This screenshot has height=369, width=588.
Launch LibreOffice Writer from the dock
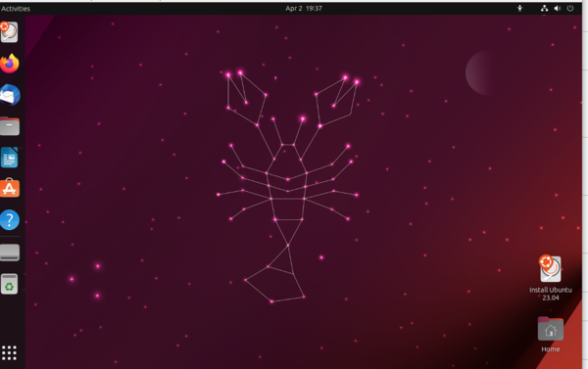(x=10, y=158)
